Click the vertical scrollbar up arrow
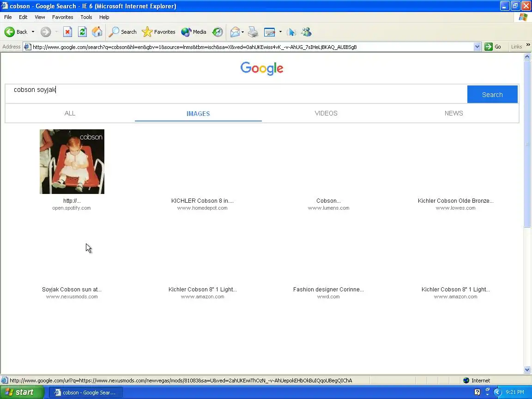Viewport: 532px width, 399px height. [x=527, y=57]
